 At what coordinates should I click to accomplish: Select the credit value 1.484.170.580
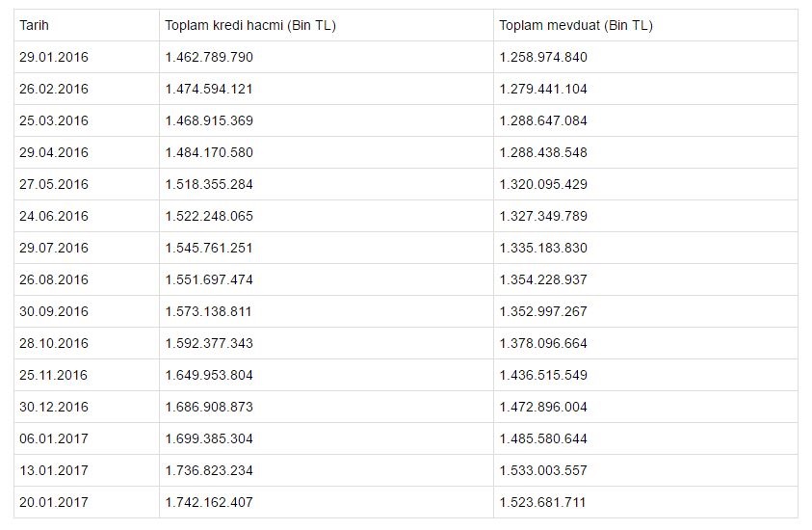[x=209, y=153]
